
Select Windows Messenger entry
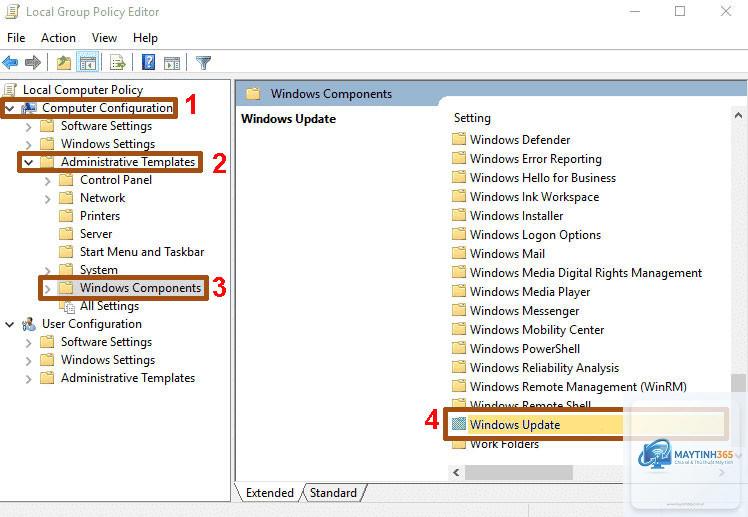(524, 311)
